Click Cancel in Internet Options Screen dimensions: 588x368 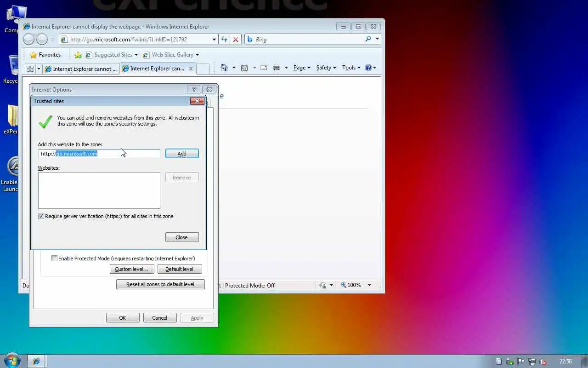(x=160, y=318)
